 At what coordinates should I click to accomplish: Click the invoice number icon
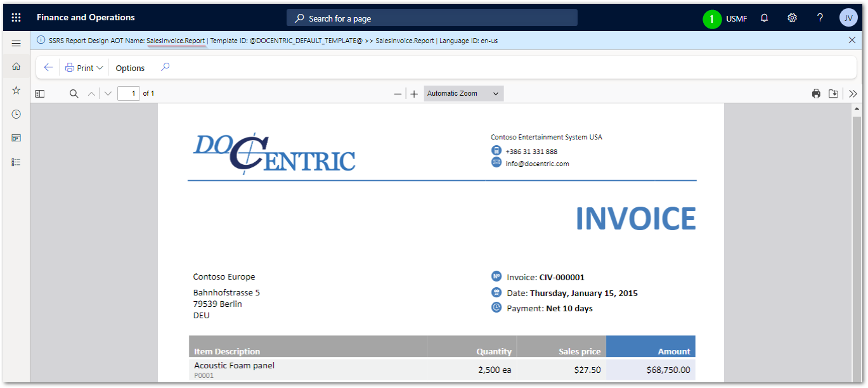(x=496, y=276)
